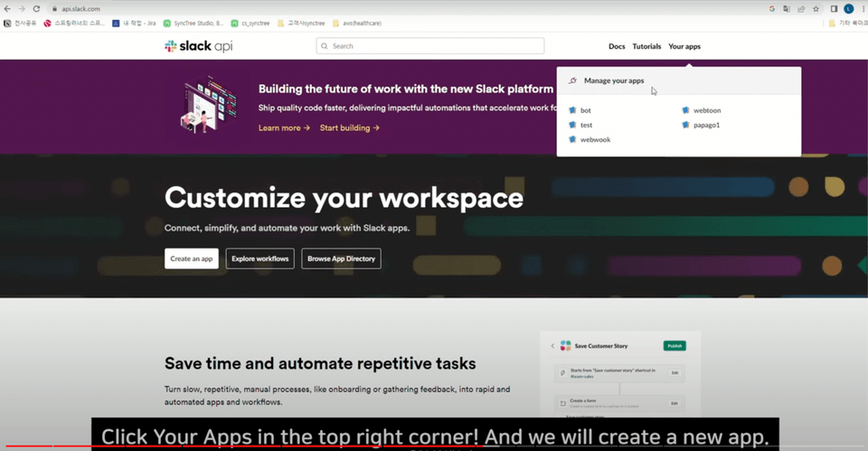Image resolution: width=868 pixels, height=451 pixels.
Task: Open the Google icon in address bar
Action: click(x=771, y=9)
